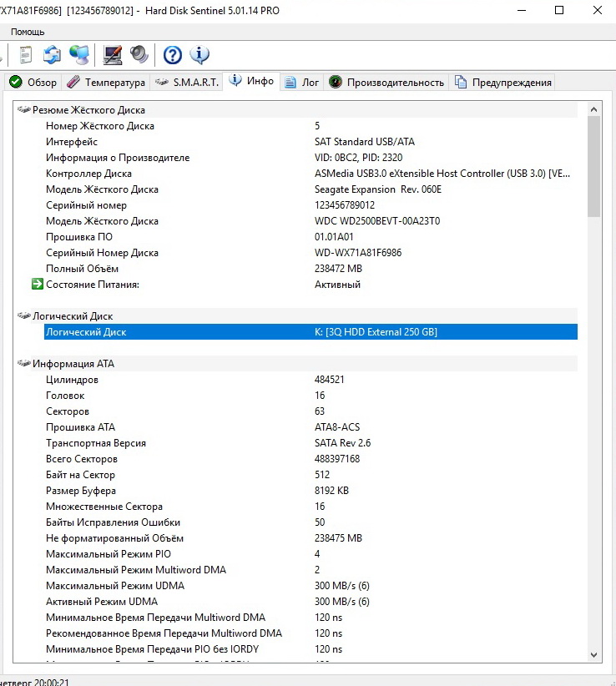Open the Предупреждения tab
The image size is (616, 686).
[x=503, y=82]
